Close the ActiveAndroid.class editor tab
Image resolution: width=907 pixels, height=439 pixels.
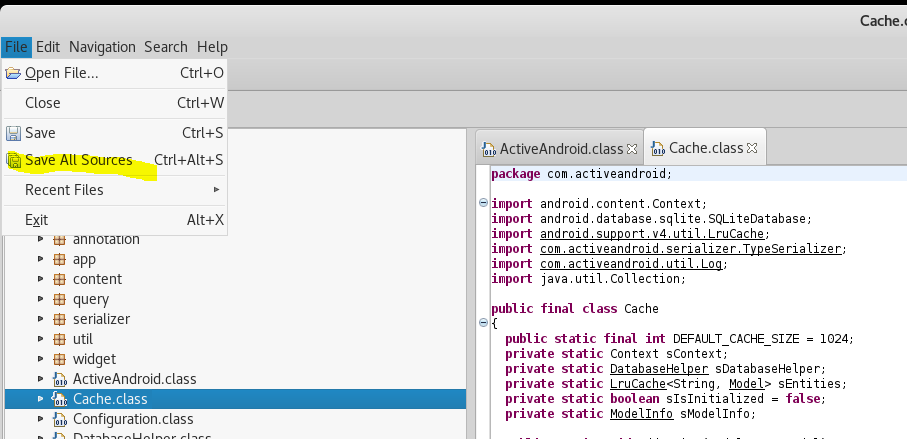(630, 148)
